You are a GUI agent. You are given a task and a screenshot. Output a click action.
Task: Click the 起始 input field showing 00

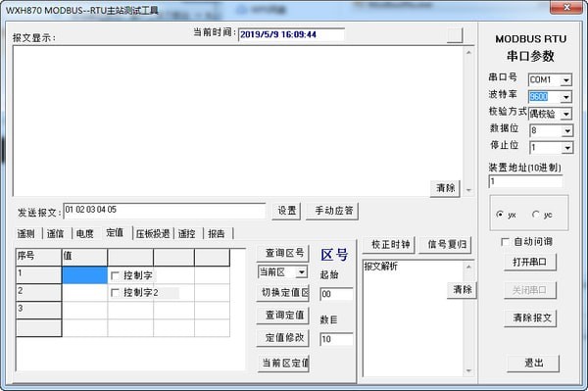pos(336,294)
